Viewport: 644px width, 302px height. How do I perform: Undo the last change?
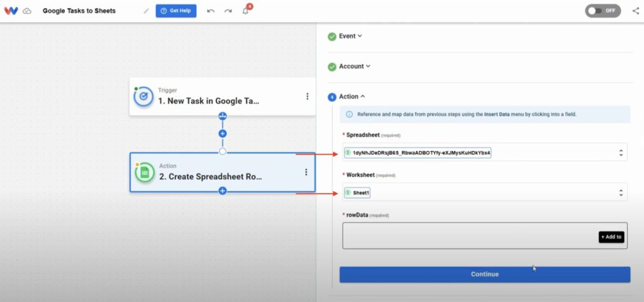[x=211, y=11]
